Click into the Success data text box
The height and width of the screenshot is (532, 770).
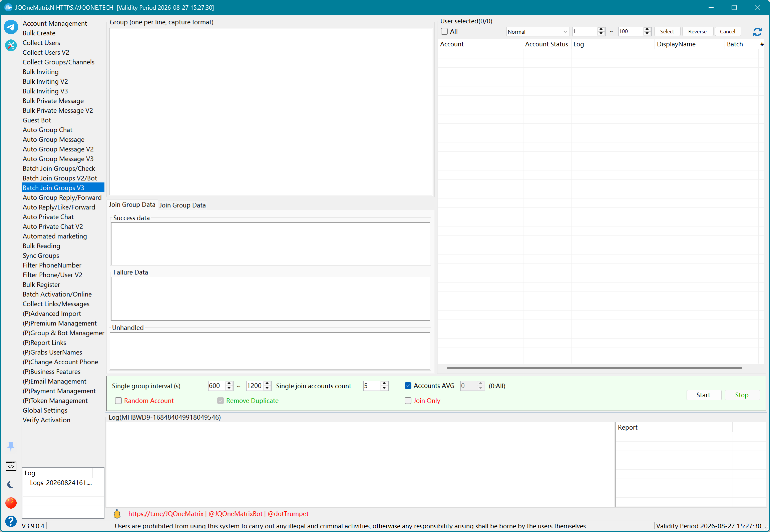(x=271, y=244)
